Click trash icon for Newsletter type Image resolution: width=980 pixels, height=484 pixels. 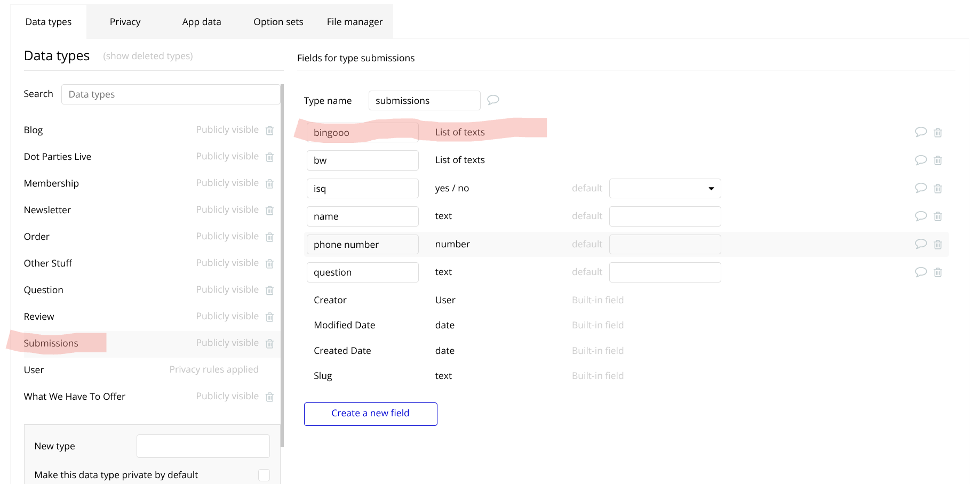pyautogui.click(x=270, y=211)
